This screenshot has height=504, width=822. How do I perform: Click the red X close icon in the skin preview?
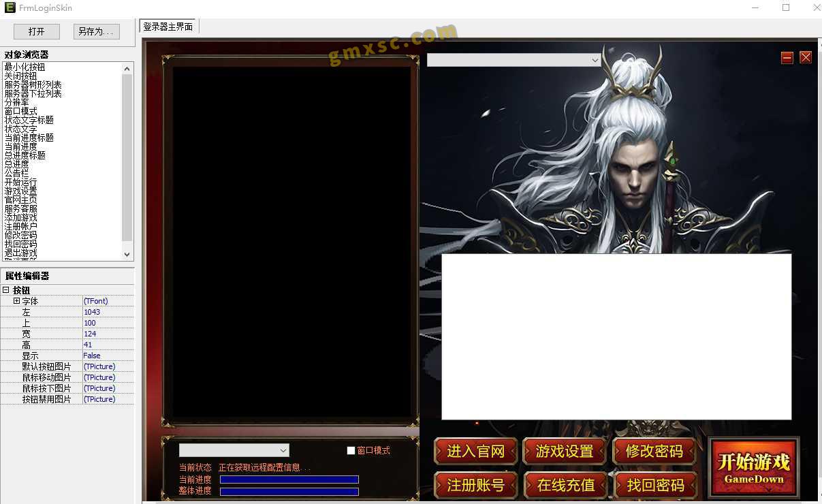pyautogui.click(x=806, y=57)
